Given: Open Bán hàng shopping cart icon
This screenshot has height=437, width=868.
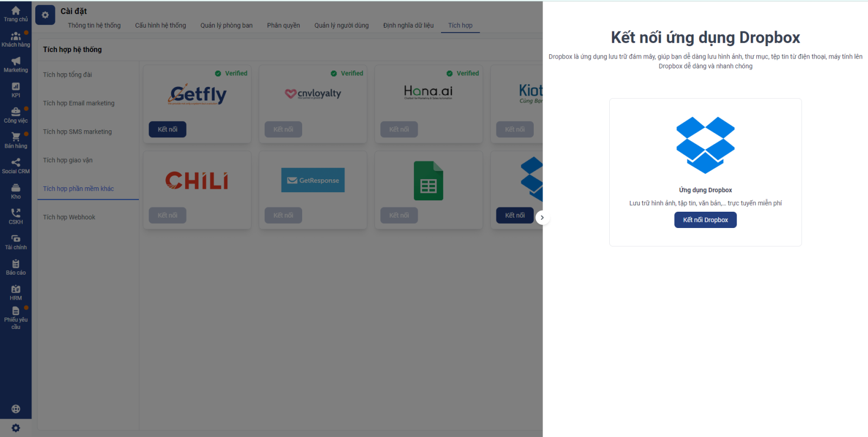Looking at the screenshot, I should [16, 137].
